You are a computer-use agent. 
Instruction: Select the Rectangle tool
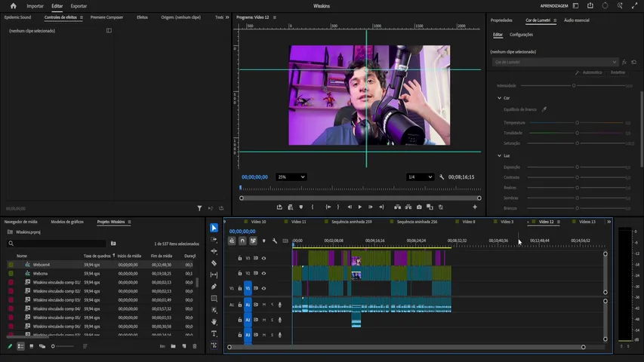pos(214,299)
